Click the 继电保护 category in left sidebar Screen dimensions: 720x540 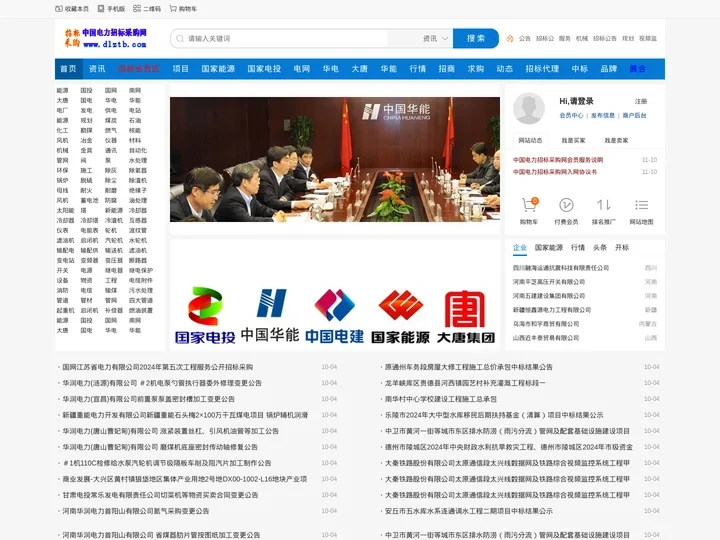click(141, 270)
